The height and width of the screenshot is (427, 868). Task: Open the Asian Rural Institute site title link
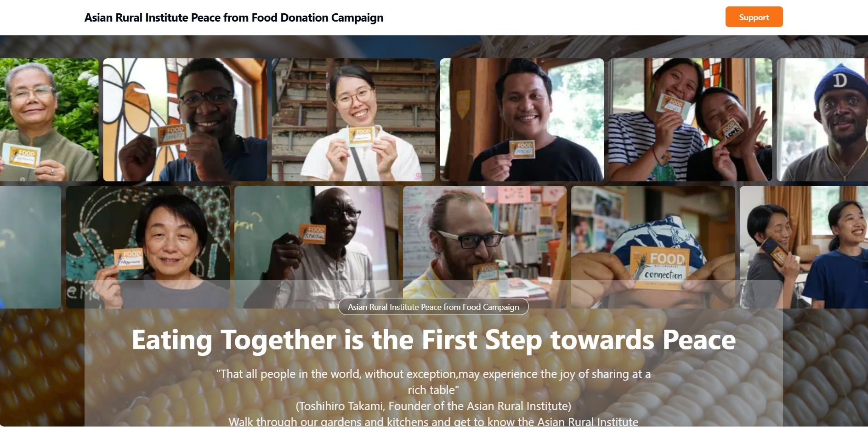(234, 17)
